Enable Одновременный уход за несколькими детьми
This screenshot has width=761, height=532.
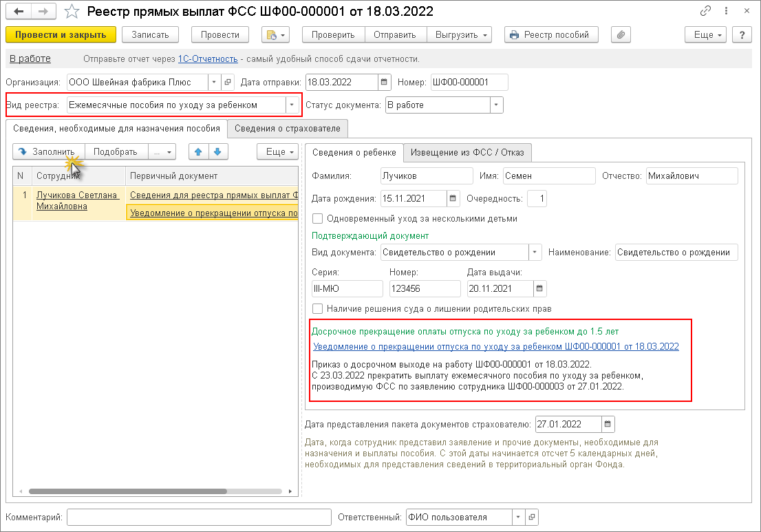[317, 219]
